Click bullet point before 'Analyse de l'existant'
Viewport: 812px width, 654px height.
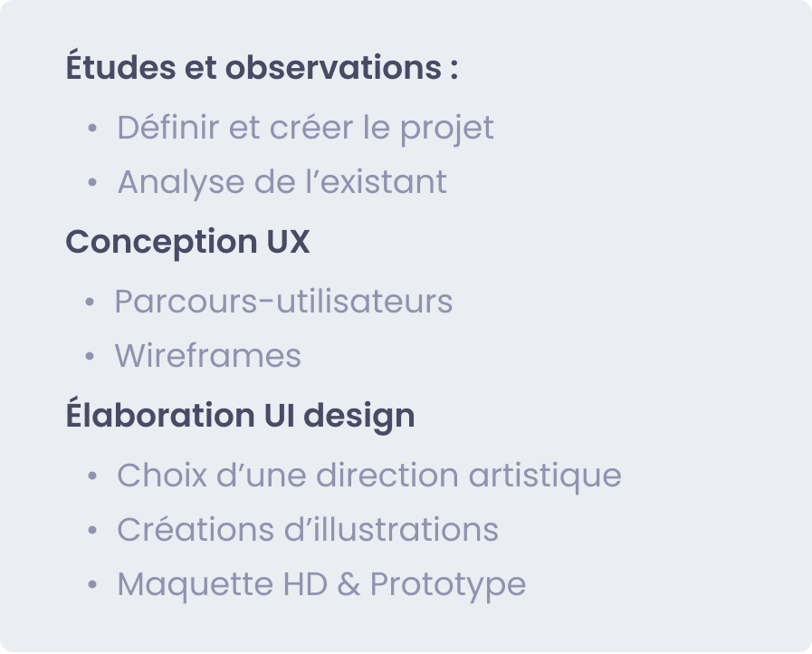[92, 182]
